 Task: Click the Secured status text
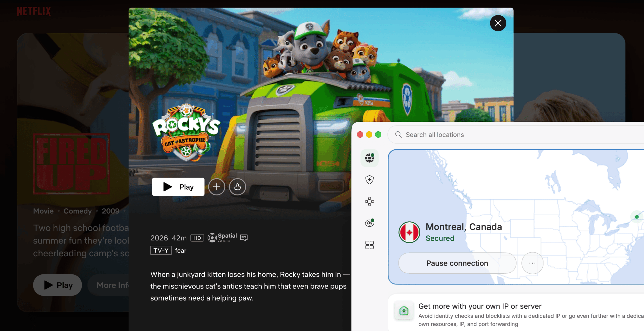(x=440, y=238)
